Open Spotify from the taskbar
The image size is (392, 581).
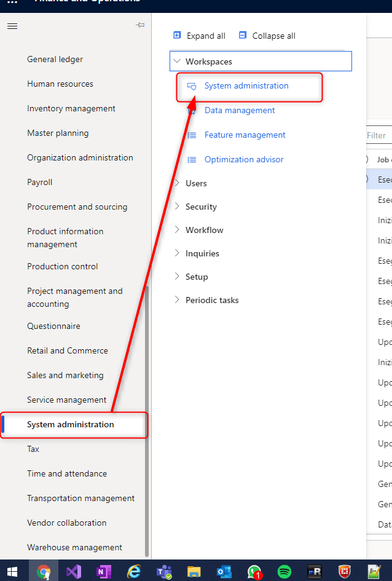pos(284,571)
